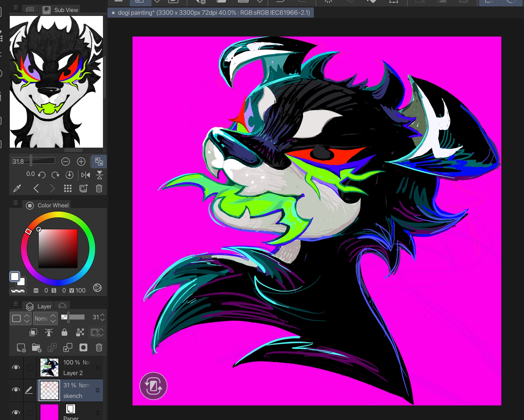Open the Sub View panel hamburger menu
Screen dimensions: 524x420
[16, 8]
